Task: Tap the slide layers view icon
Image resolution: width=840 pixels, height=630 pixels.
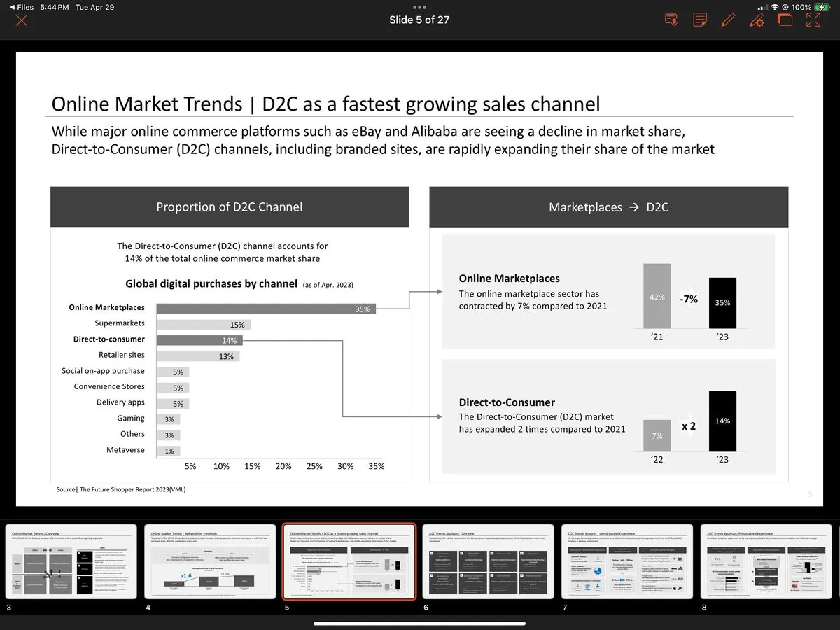Action: coord(785,20)
